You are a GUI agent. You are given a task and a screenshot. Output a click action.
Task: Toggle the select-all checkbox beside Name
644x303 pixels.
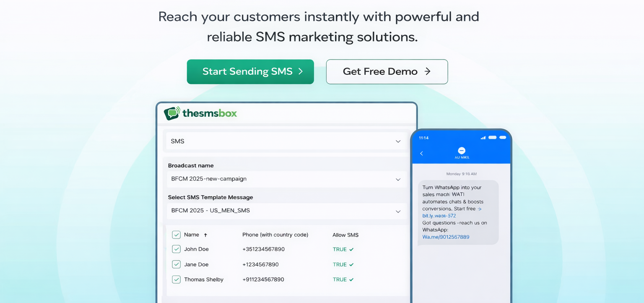coord(176,235)
